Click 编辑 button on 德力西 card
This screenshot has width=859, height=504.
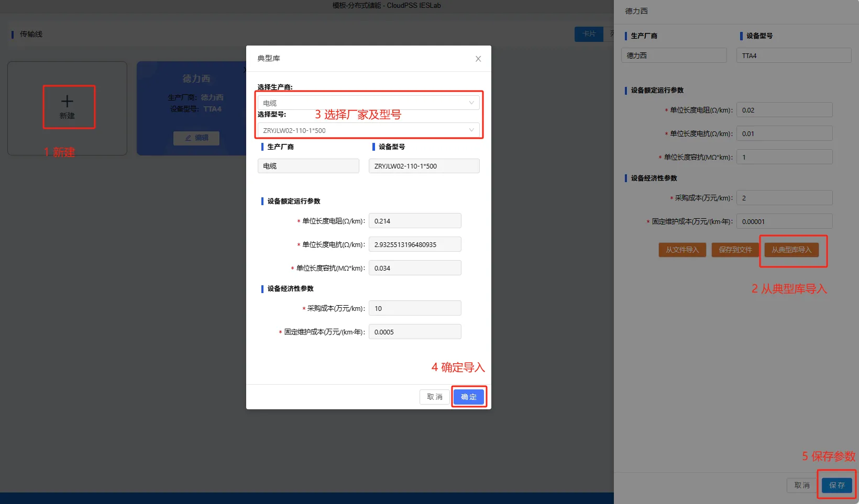pos(196,138)
